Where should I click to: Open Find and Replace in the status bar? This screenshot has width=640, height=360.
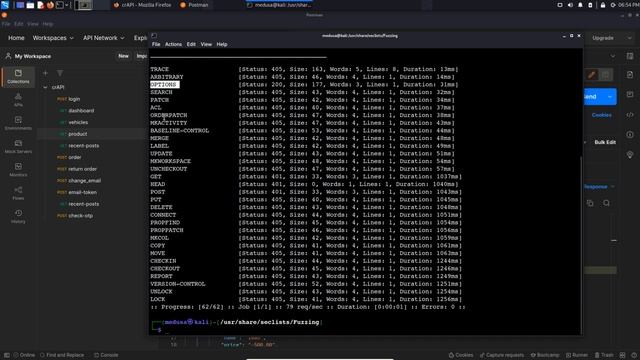62,355
